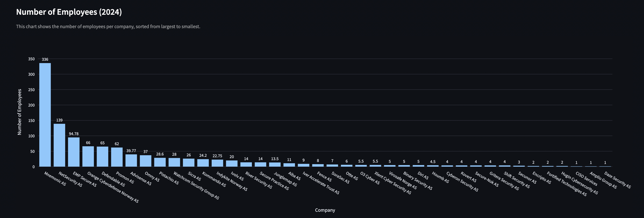Viewport: 644px width, 218px height.
Task: Click the 'Otte AS' axis label
Action: (x=352, y=176)
